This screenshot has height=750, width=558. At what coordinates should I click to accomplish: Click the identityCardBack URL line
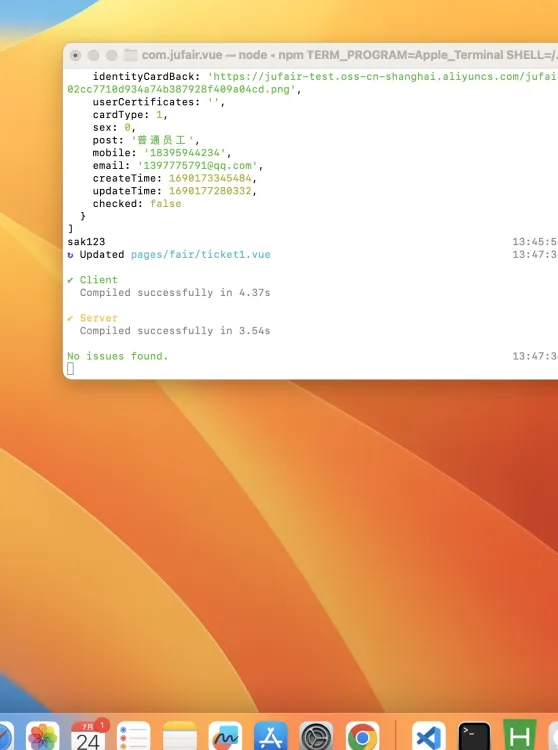coord(325,77)
